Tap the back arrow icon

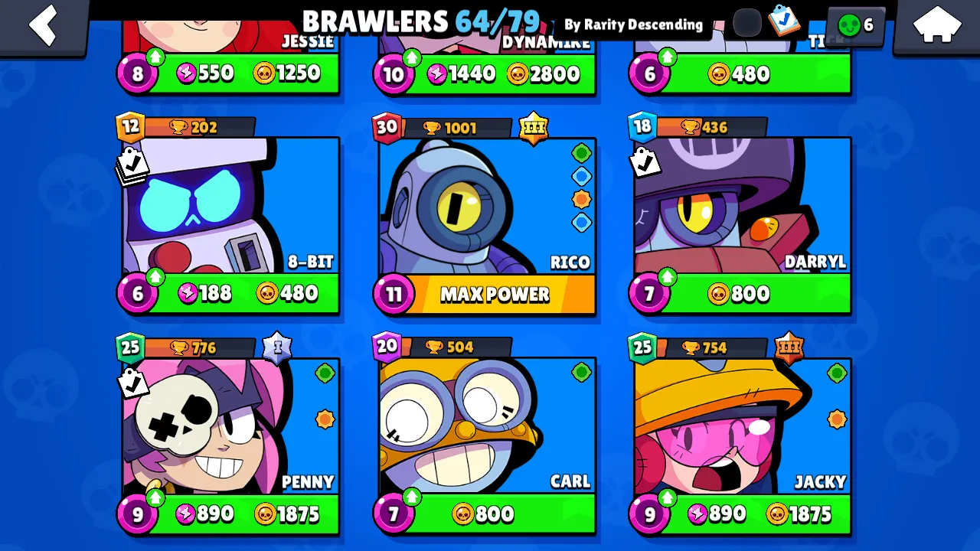pyautogui.click(x=44, y=24)
